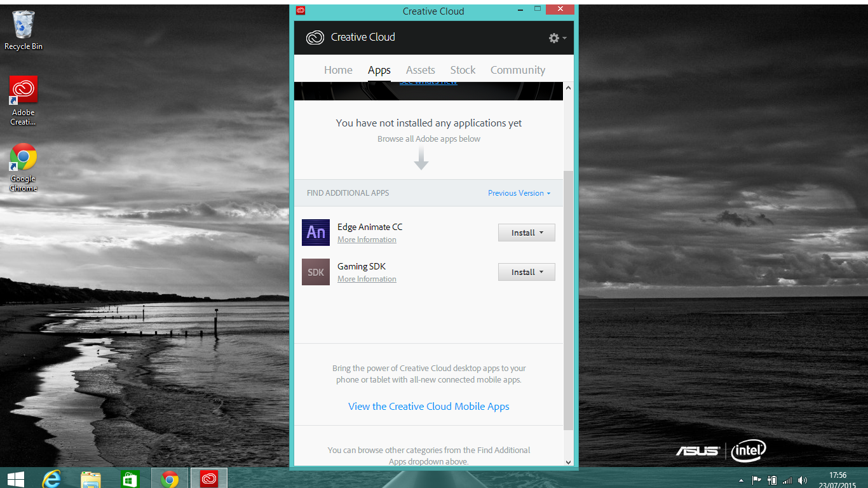Switch to the Home tab

(338, 70)
